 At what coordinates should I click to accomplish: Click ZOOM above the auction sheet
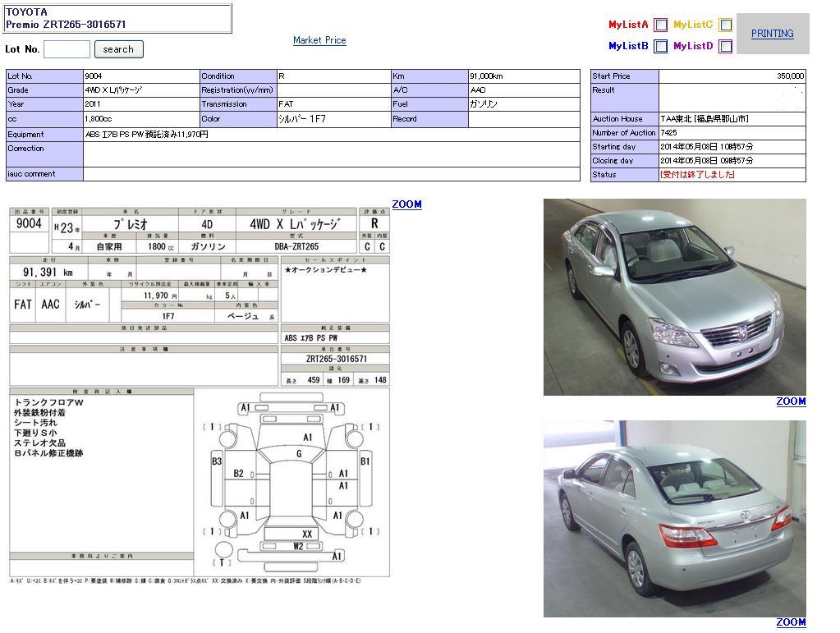pos(406,204)
